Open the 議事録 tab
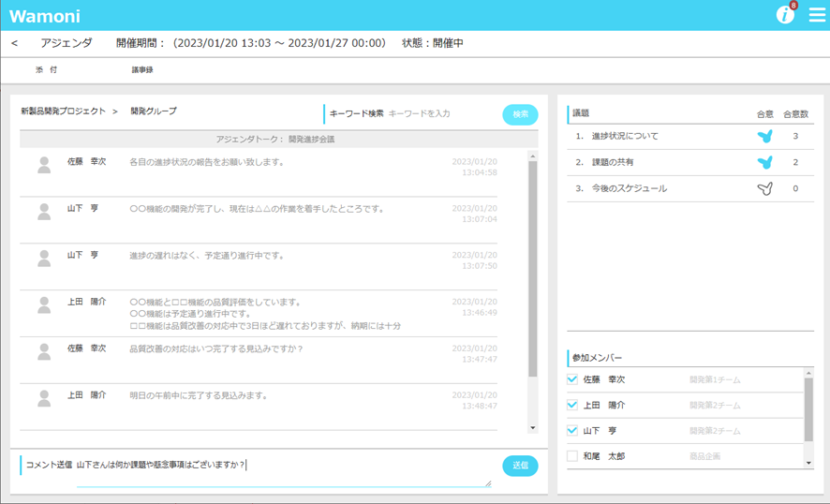This screenshot has width=830, height=504. pyautogui.click(x=142, y=70)
